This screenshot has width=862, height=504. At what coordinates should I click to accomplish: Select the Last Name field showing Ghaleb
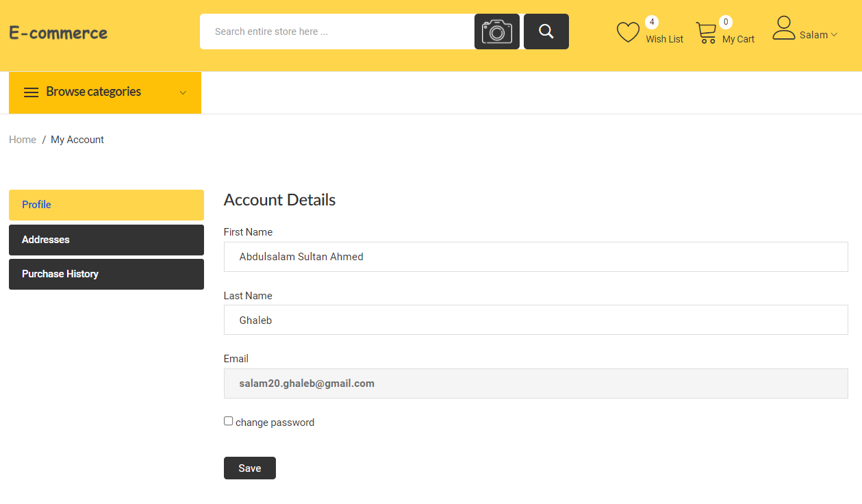point(535,320)
